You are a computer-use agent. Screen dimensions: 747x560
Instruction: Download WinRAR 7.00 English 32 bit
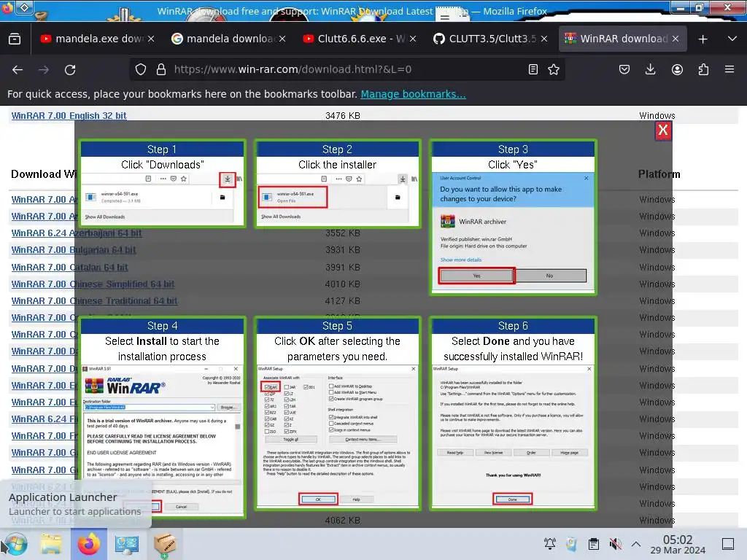coord(69,116)
